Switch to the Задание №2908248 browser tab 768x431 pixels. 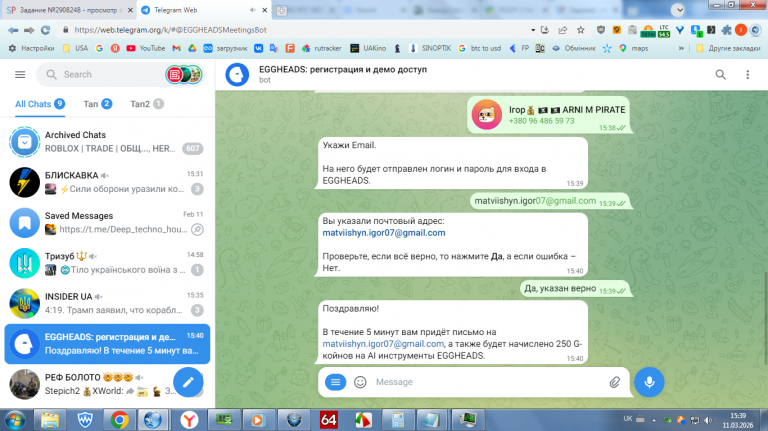click(69, 10)
